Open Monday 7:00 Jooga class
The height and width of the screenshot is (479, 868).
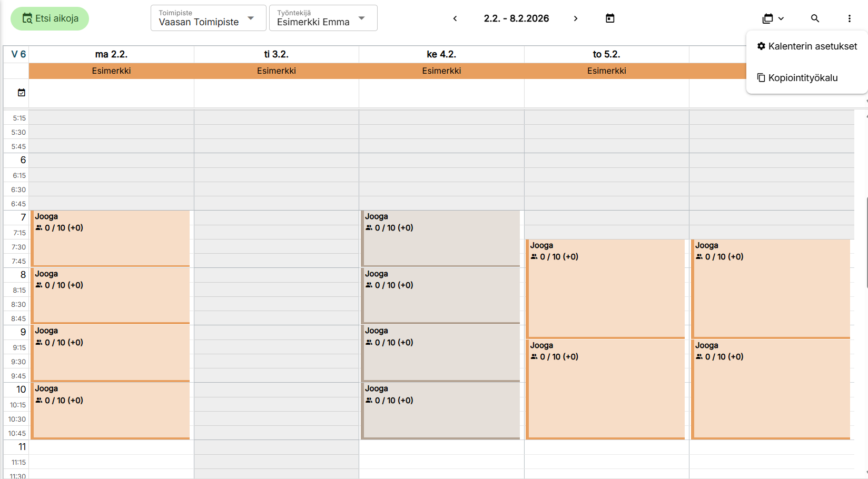click(111, 238)
